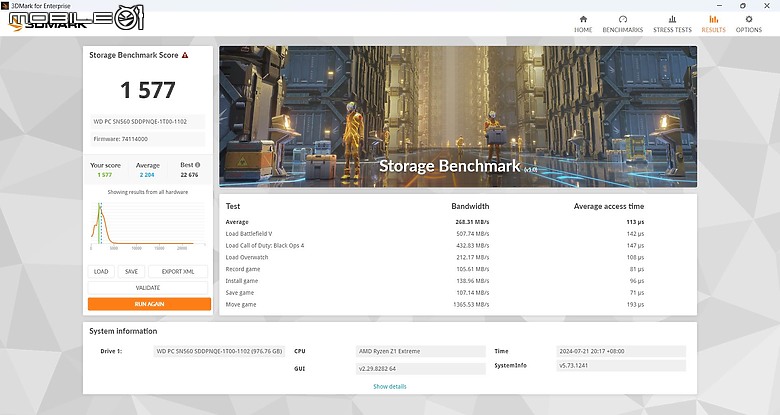Click the 507.74 MB/s bandwidth value
This screenshot has height=415, width=780.
[473, 234]
